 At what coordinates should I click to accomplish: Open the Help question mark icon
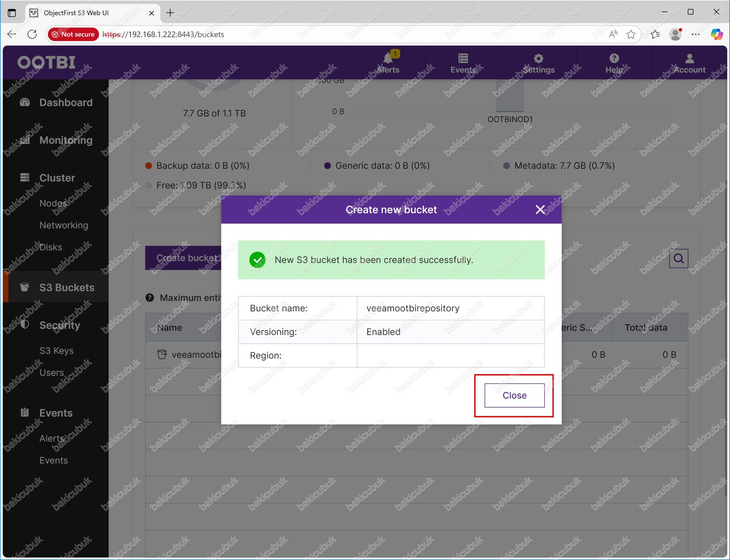pyautogui.click(x=614, y=58)
